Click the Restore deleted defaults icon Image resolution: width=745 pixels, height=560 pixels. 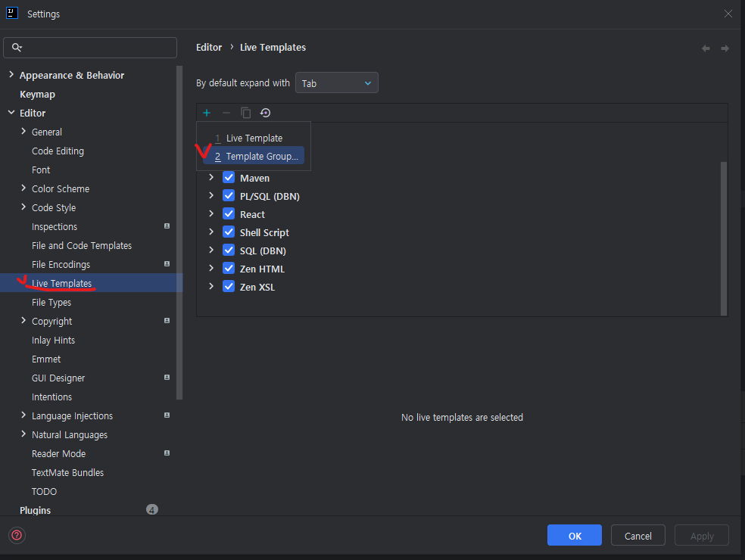(x=265, y=113)
